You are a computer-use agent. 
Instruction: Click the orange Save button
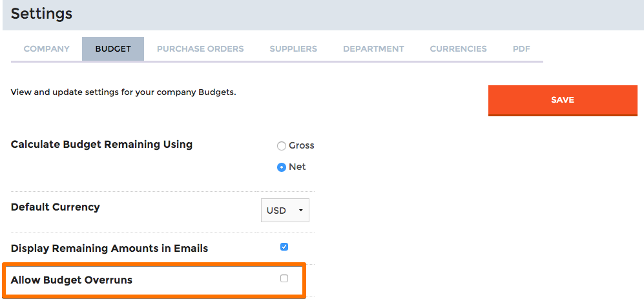[563, 100]
